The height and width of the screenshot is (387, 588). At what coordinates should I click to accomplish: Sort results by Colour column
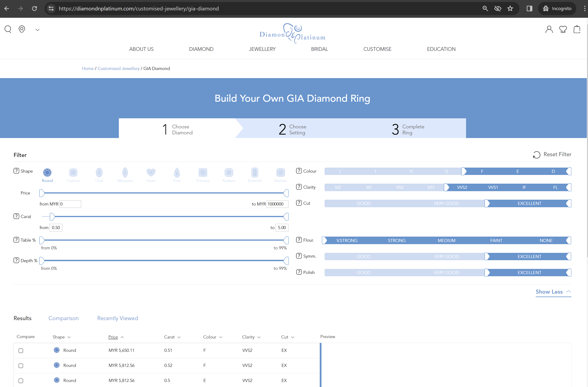tap(213, 337)
